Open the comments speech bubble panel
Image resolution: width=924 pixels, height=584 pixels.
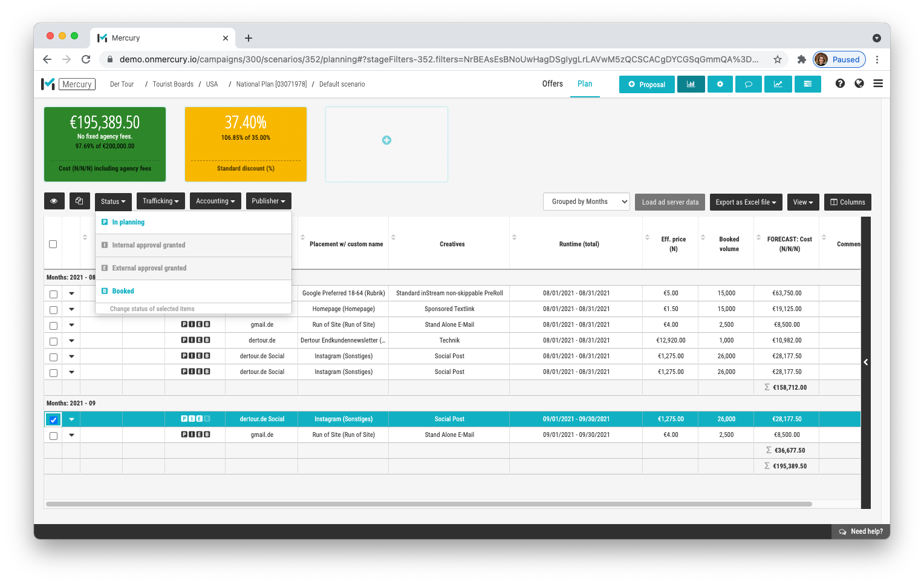749,84
